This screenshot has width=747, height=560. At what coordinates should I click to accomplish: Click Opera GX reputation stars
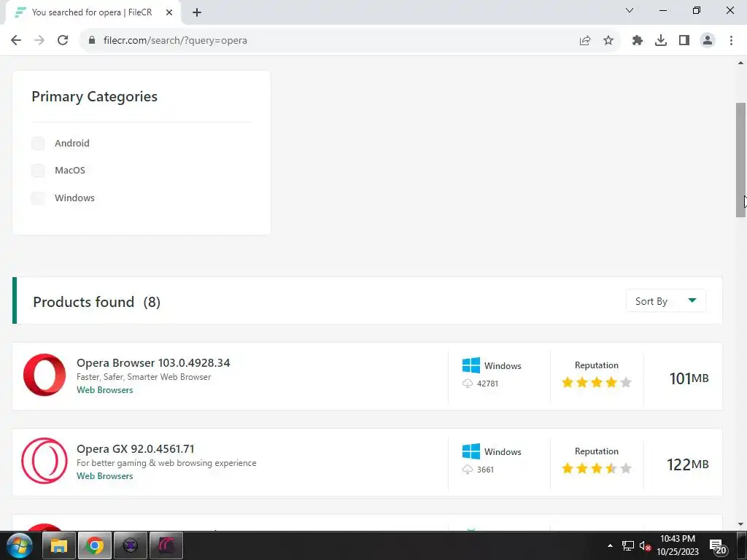[x=597, y=469]
